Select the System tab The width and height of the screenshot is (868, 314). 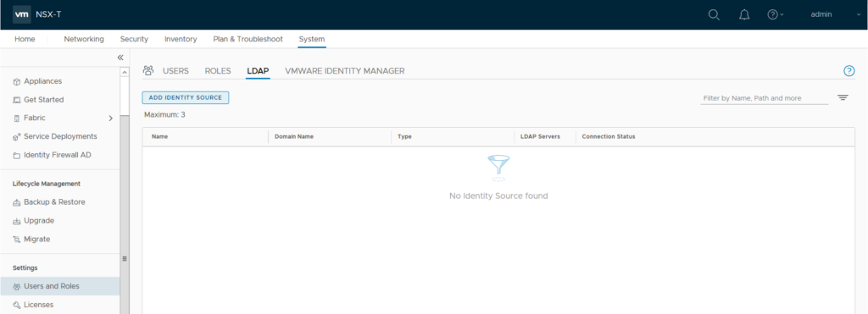[312, 39]
